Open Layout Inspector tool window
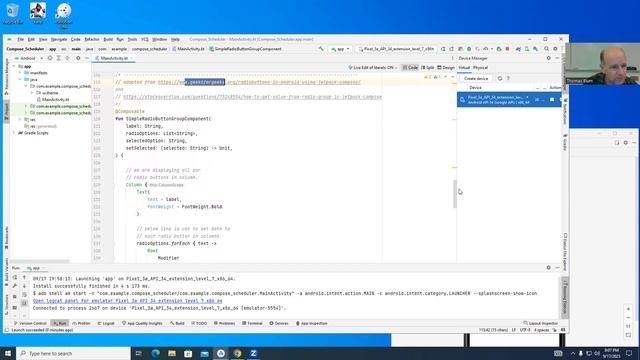The width and height of the screenshot is (640, 360). pyautogui.click(x=540, y=323)
